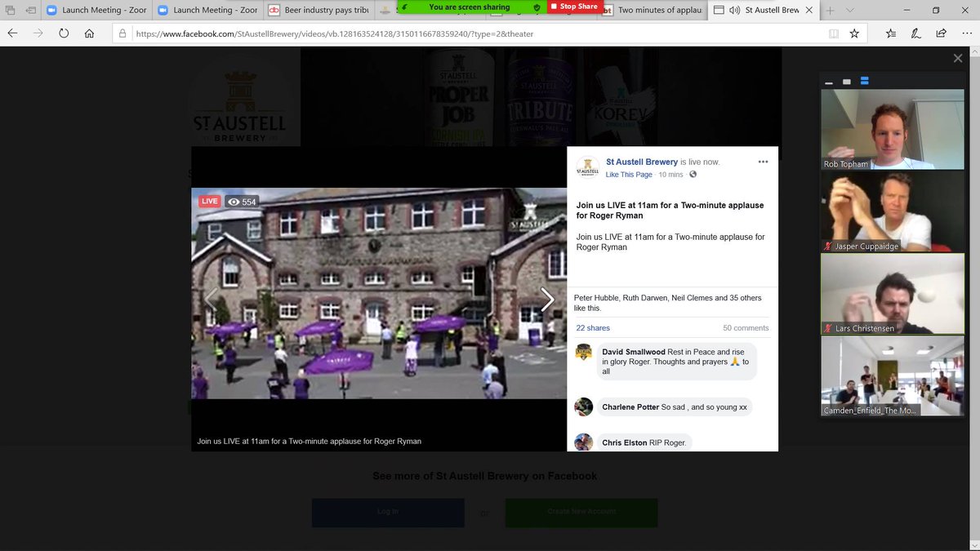Open Chris Elston's profile name
This screenshot has width=980, height=551.
[x=625, y=442]
